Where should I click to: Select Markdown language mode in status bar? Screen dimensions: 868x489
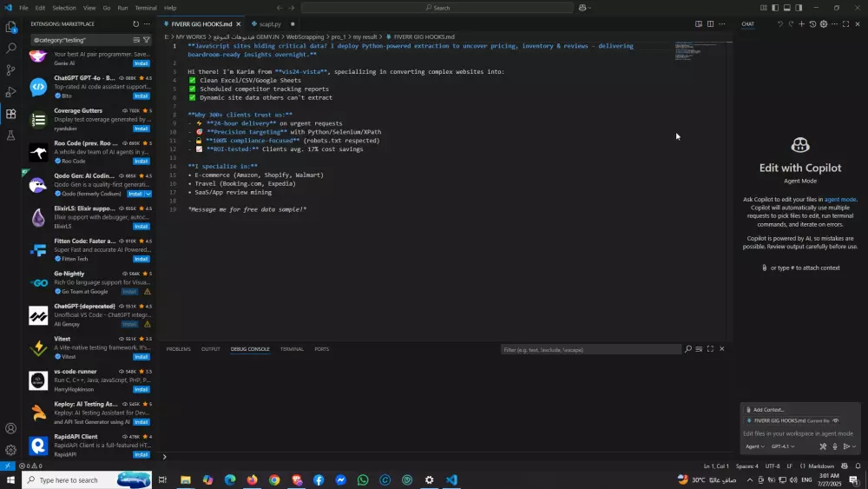(821, 466)
